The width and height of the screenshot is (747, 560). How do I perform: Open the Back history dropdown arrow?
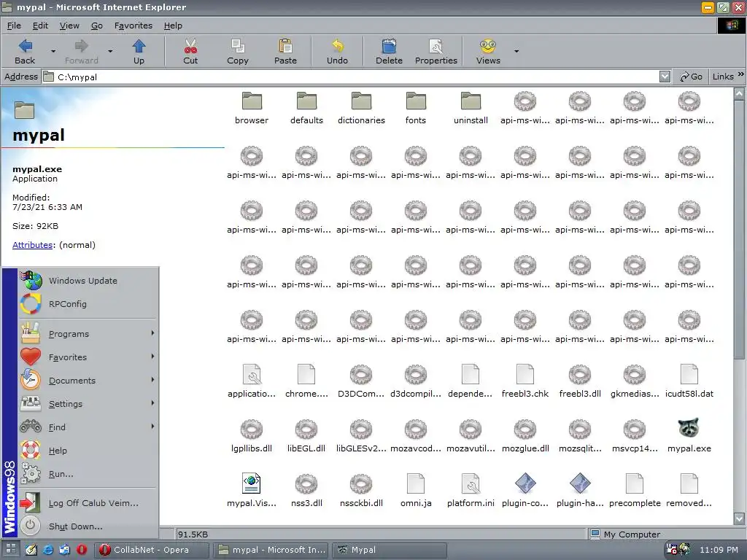pyautogui.click(x=53, y=51)
